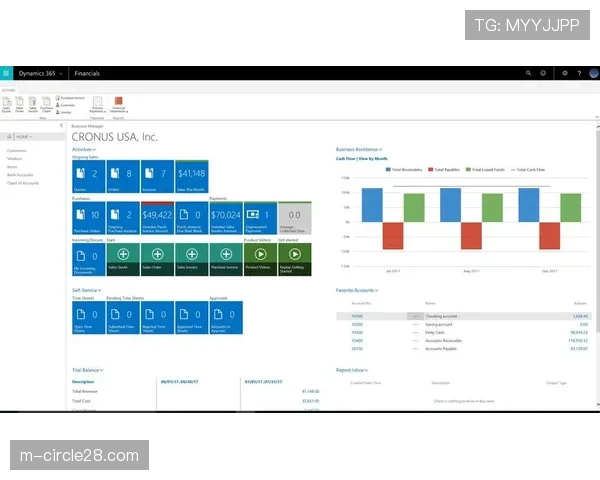Expand the Favorite Accounts section menu
Screen dimensions: 600x480
357,290
